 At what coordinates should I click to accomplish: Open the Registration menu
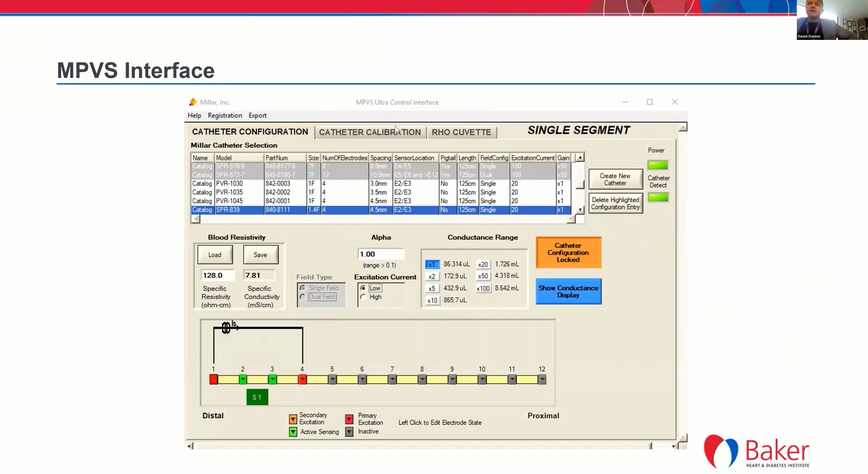tap(225, 116)
